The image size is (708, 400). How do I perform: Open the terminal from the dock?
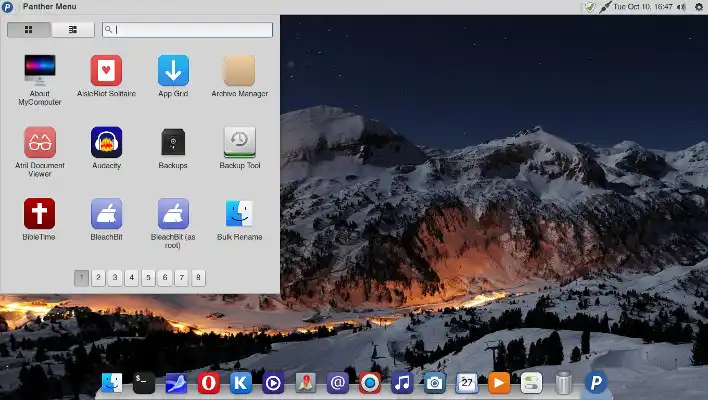[x=144, y=382]
